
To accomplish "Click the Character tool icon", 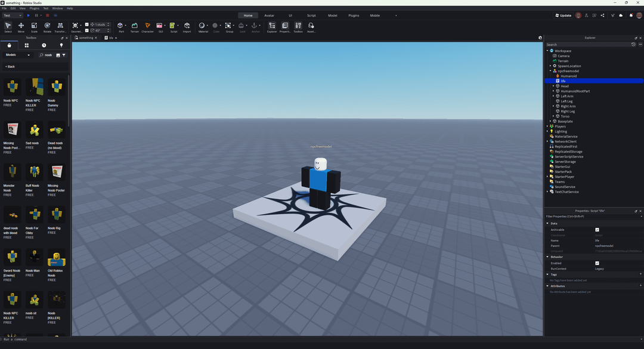I will [x=147, y=26].
